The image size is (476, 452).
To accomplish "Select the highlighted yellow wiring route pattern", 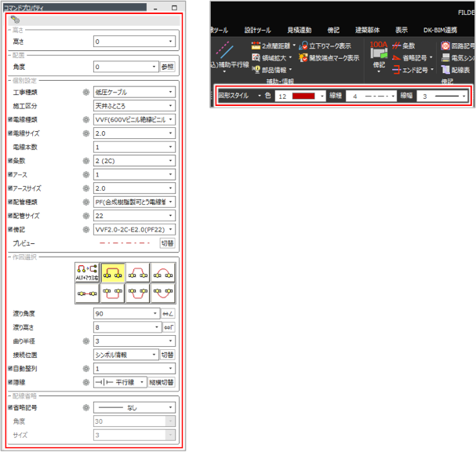I will 112,272.
